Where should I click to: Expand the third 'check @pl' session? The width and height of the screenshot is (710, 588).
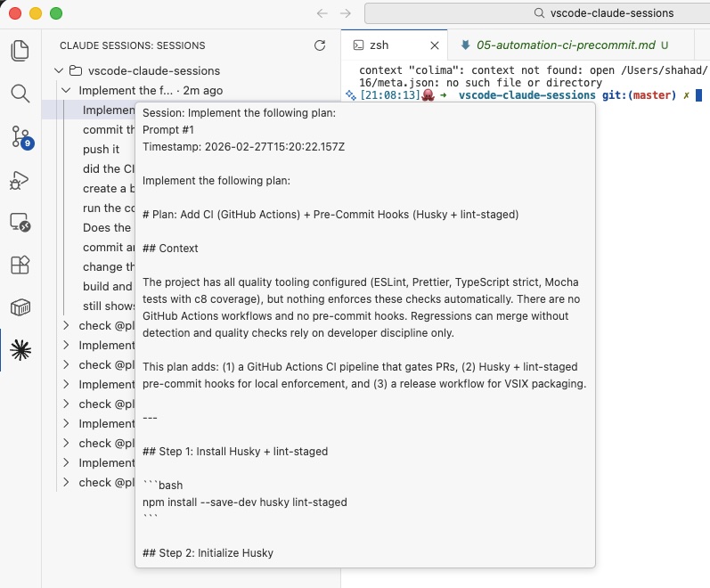66,404
